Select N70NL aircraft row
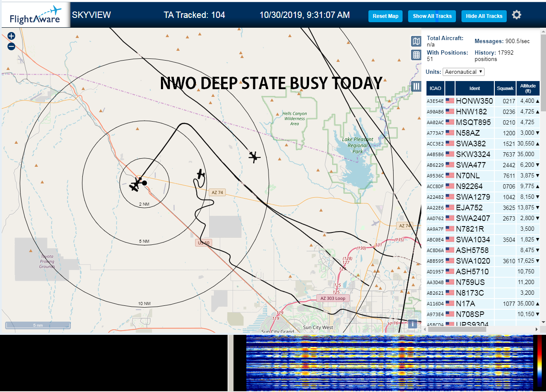 483,176
